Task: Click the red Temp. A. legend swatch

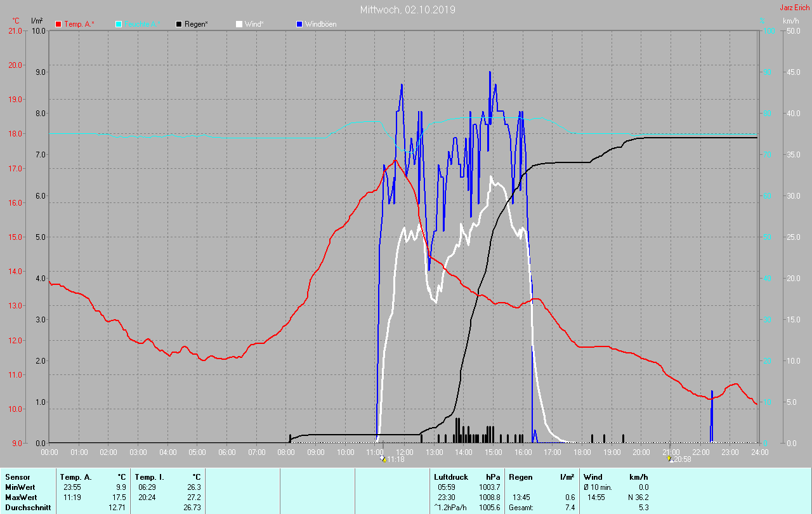Action: (58, 24)
